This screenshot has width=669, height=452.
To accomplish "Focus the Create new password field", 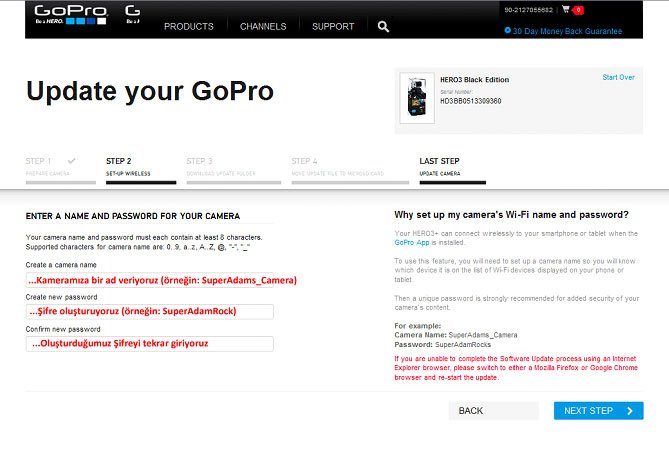I will pyautogui.click(x=149, y=312).
